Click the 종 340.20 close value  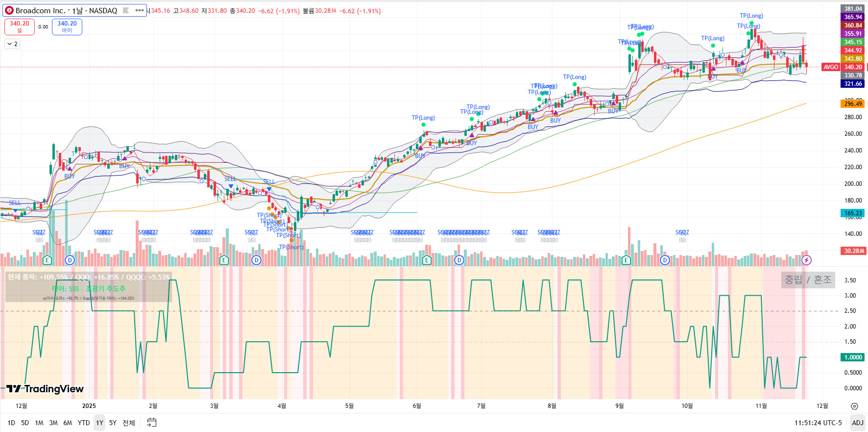point(242,11)
